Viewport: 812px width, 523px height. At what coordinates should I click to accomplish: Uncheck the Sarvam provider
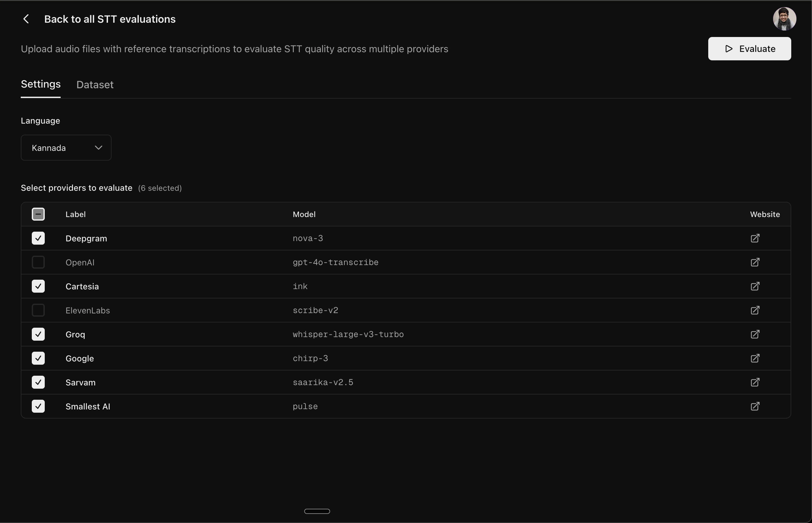38,382
